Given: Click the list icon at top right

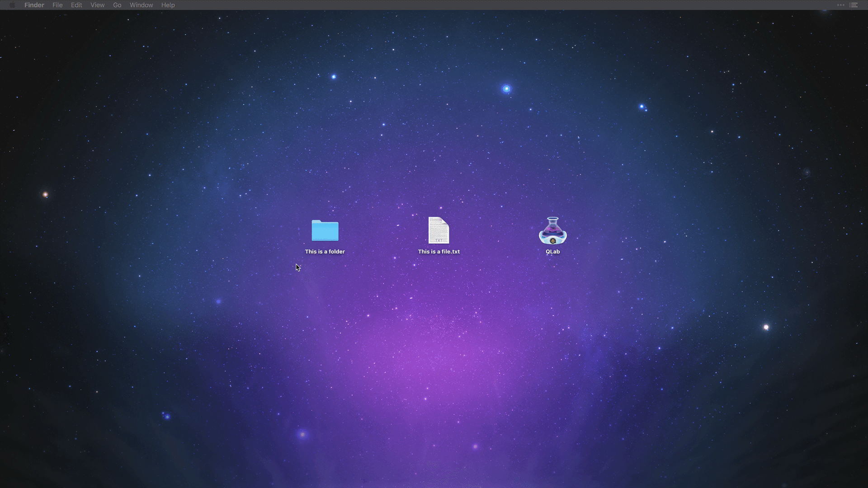Looking at the screenshot, I should (854, 5).
